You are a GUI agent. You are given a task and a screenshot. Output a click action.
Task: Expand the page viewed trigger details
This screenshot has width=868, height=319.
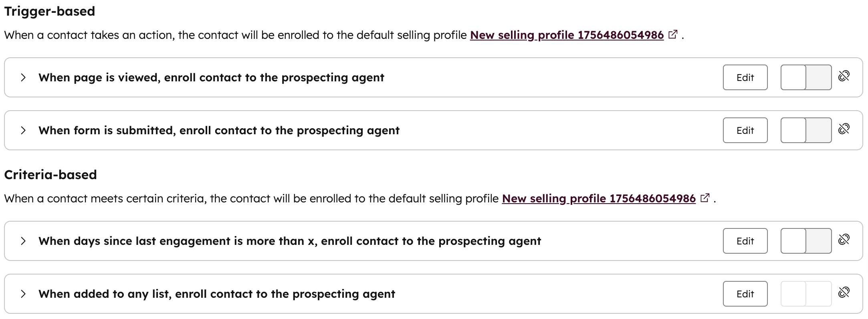pyautogui.click(x=23, y=77)
